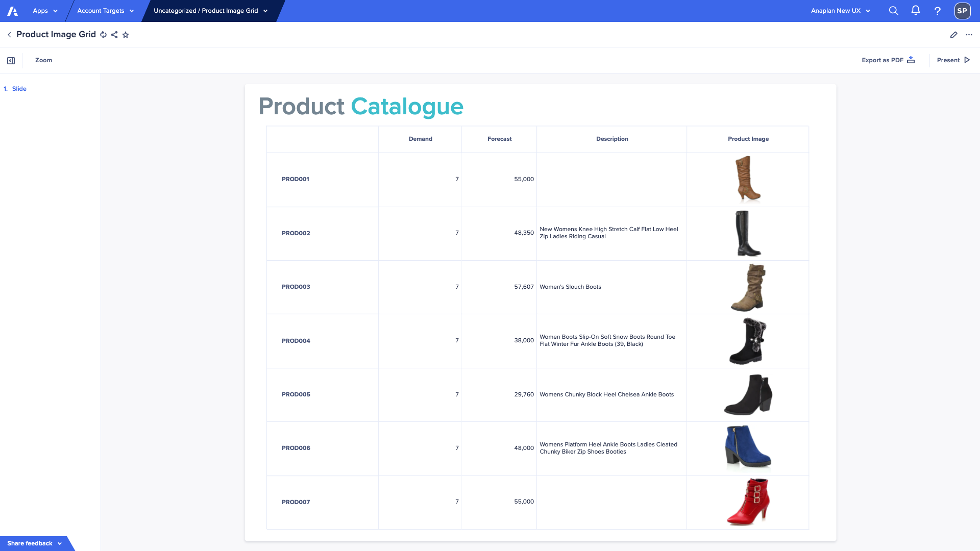Collapse the slide list side panel
Screen dimensions: 980x551
pyautogui.click(x=11, y=61)
